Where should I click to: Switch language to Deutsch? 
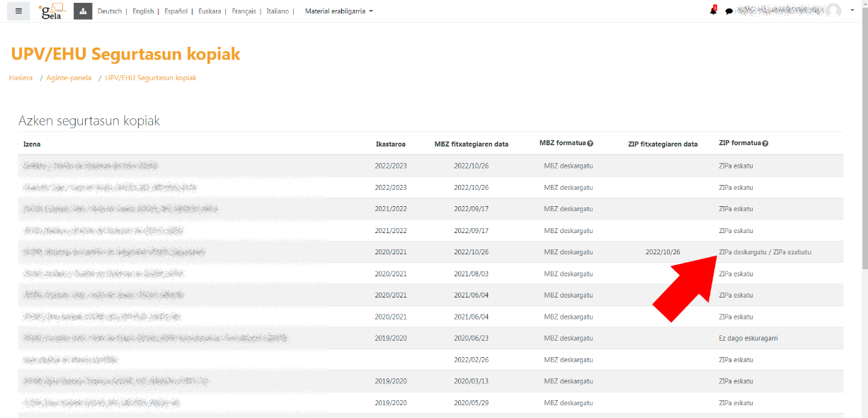coord(109,11)
